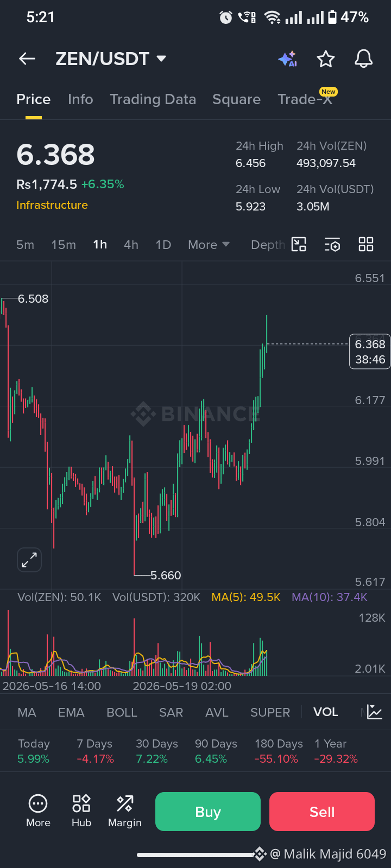Select the SAR indicator

tap(171, 712)
